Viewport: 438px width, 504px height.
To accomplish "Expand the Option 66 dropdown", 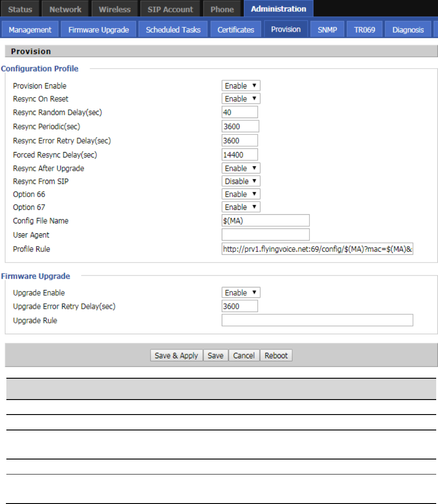I will [x=241, y=194].
